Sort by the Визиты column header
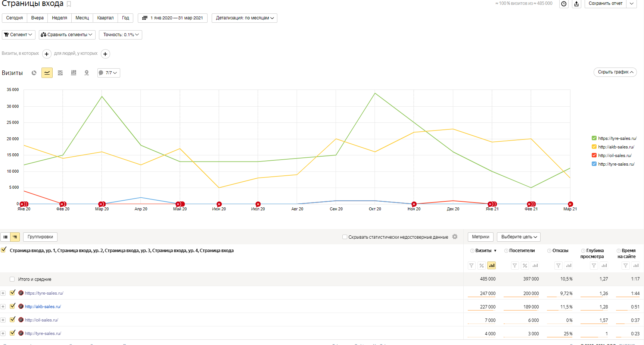The width and height of the screenshot is (644, 345). 483,251
